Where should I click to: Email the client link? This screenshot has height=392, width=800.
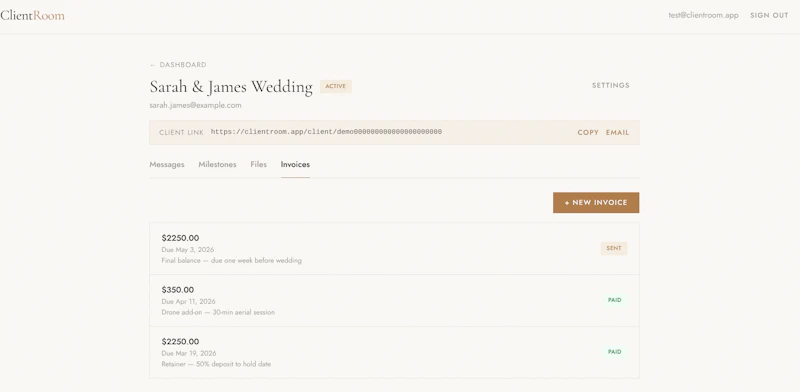tap(617, 132)
